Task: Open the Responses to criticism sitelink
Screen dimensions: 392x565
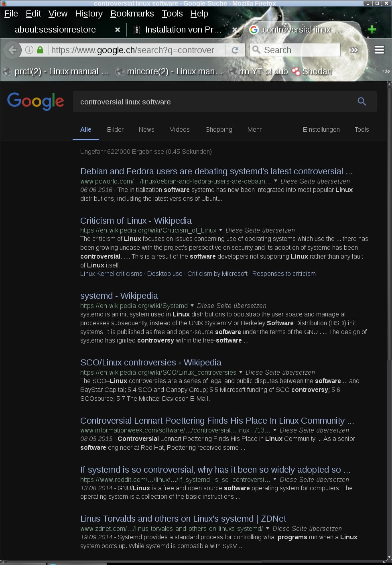Action: click(x=284, y=273)
